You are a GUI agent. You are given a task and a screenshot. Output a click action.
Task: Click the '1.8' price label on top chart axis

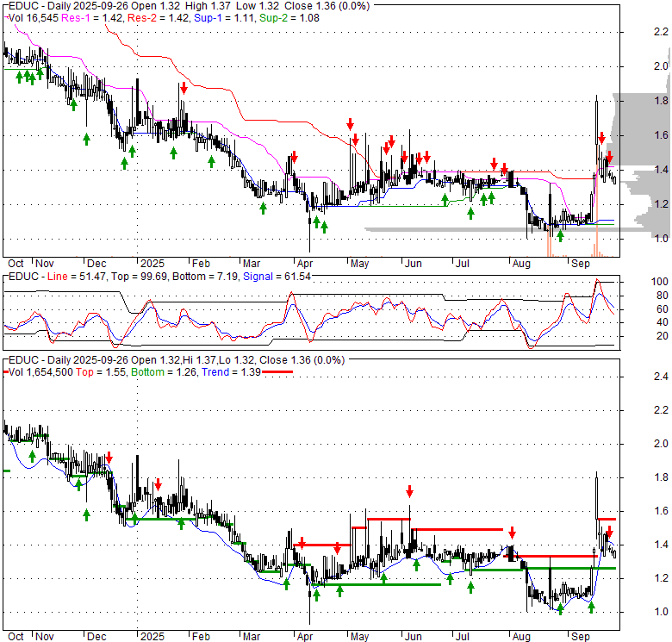point(661,101)
